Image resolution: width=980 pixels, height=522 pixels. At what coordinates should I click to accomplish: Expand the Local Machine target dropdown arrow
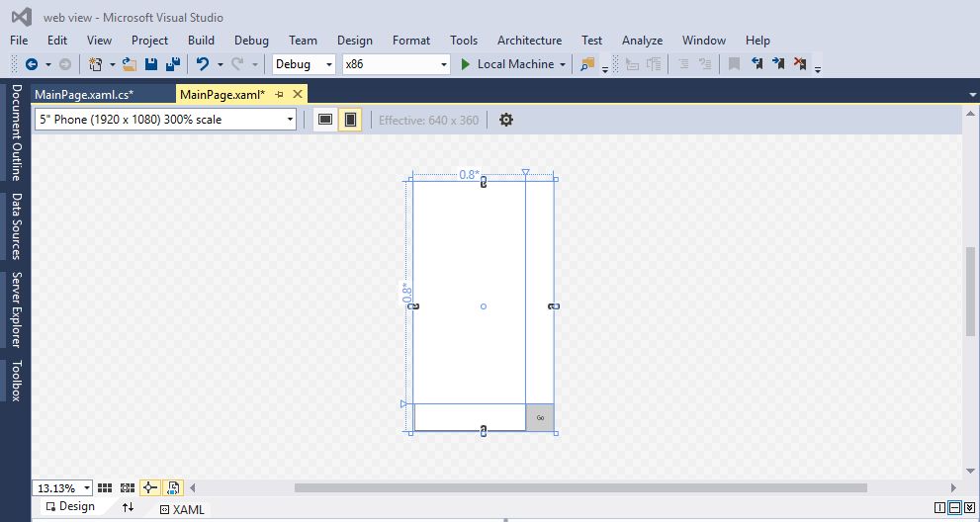coord(563,64)
